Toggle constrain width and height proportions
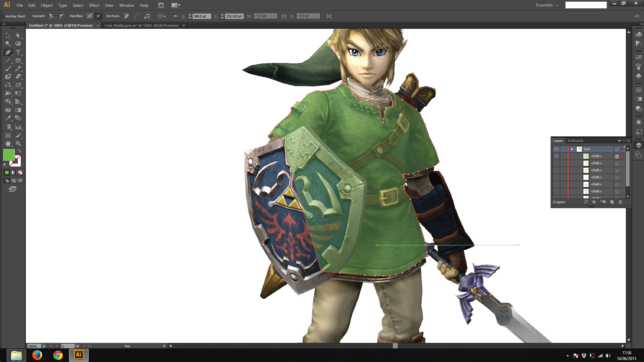The width and height of the screenshot is (644, 362). [284, 16]
